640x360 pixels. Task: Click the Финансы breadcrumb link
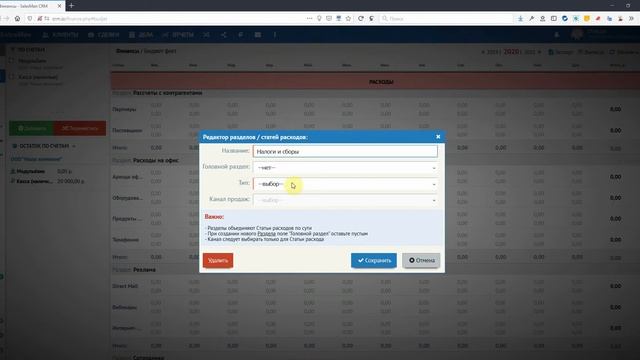pos(127,51)
